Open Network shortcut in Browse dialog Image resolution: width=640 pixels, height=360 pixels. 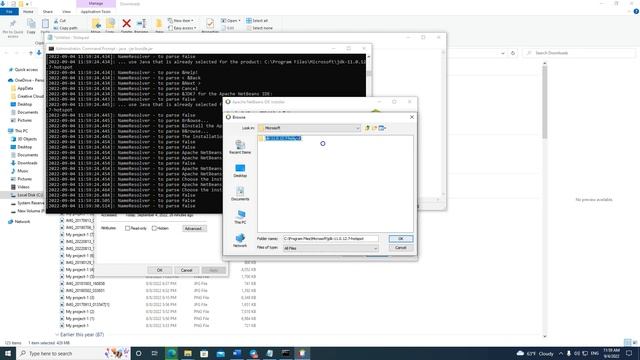(x=240, y=240)
